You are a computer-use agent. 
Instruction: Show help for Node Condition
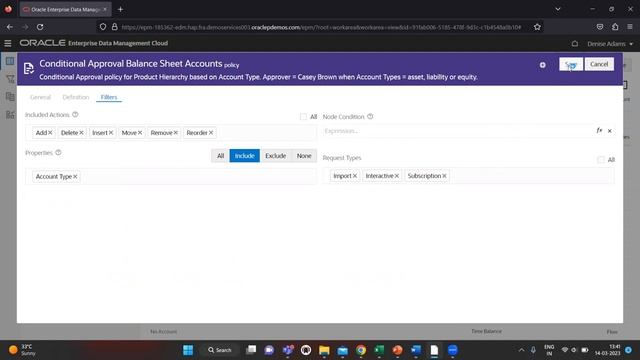370,117
